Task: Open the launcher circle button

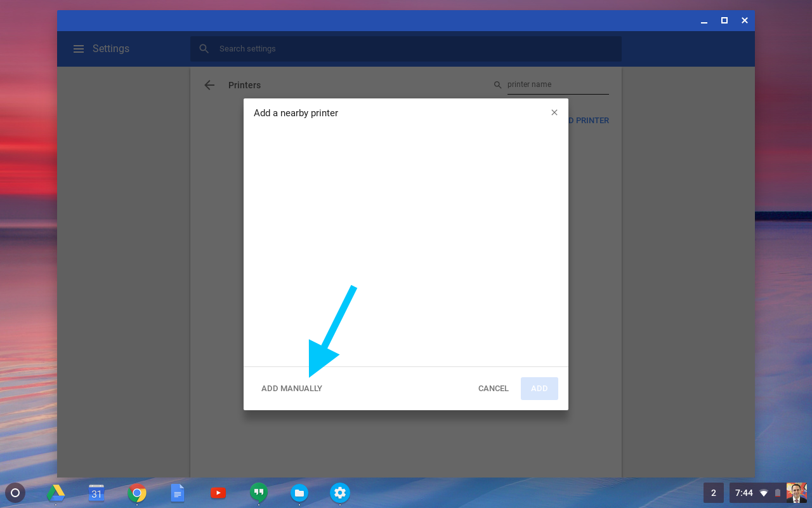Action: (15, 493)
